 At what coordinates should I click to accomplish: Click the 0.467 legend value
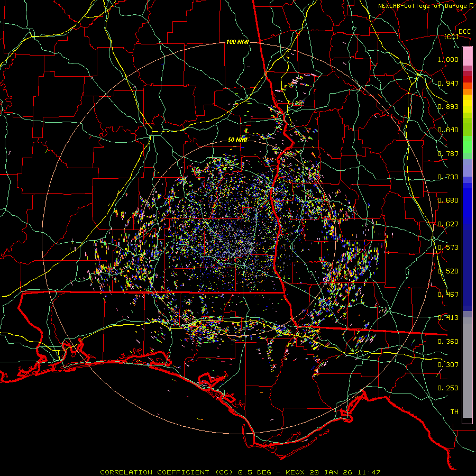pos(448,295)
